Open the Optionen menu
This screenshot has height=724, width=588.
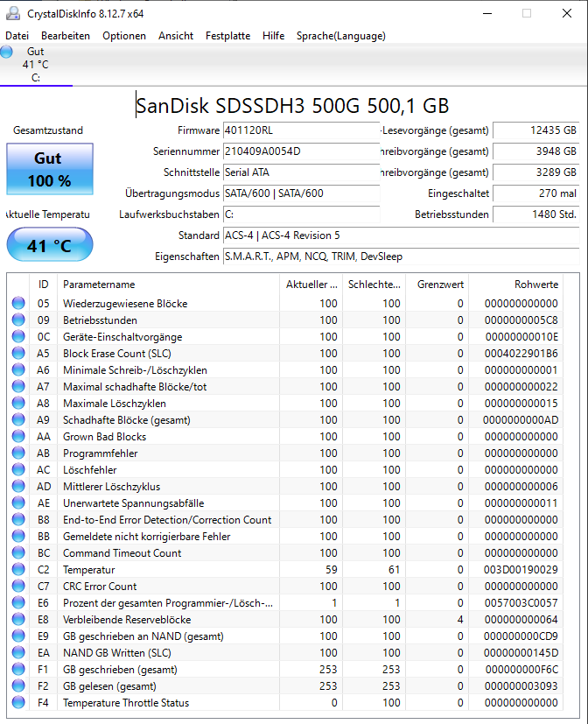point(124,36)
